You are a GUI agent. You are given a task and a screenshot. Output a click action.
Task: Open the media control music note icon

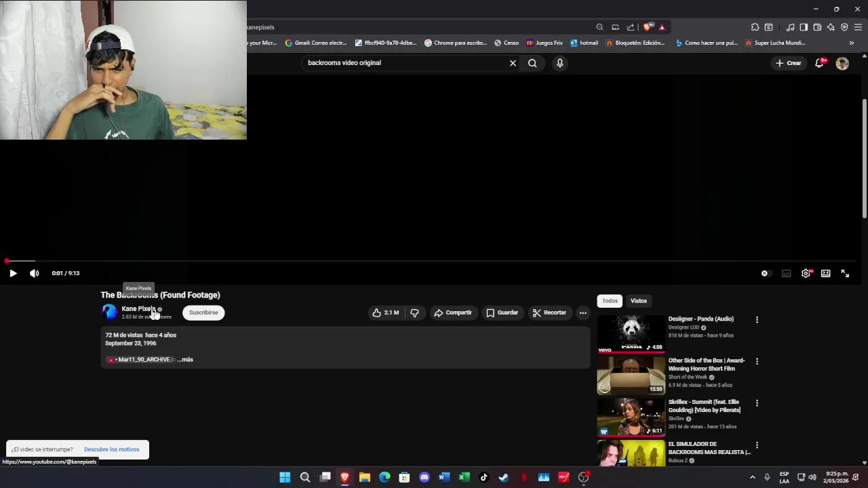(x=790, y=27)
